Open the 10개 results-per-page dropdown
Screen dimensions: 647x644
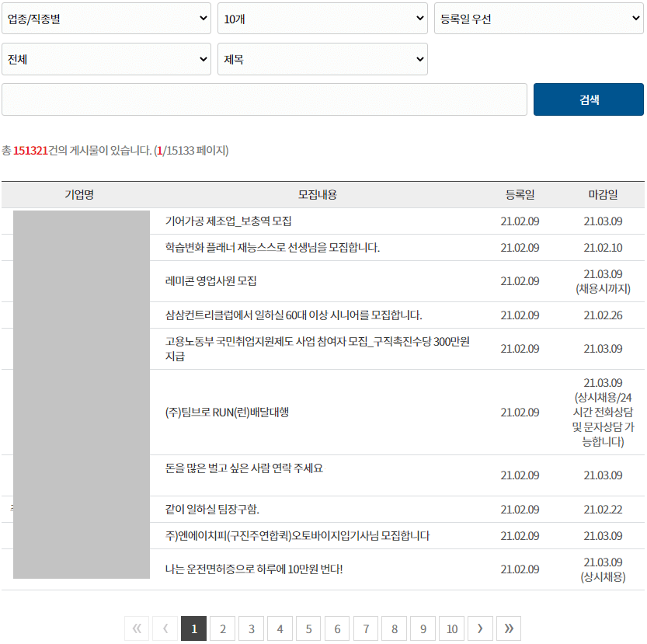click(x=322, y=18)
